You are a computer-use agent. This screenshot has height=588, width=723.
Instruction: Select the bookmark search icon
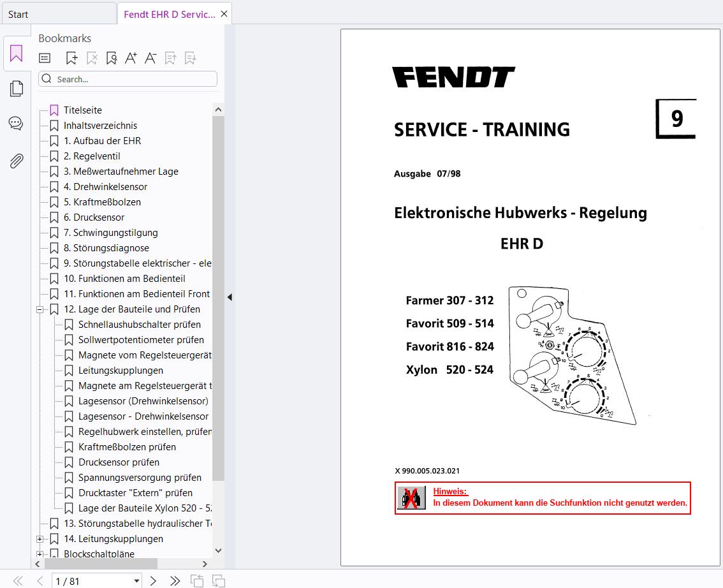(x=111, y=57)
